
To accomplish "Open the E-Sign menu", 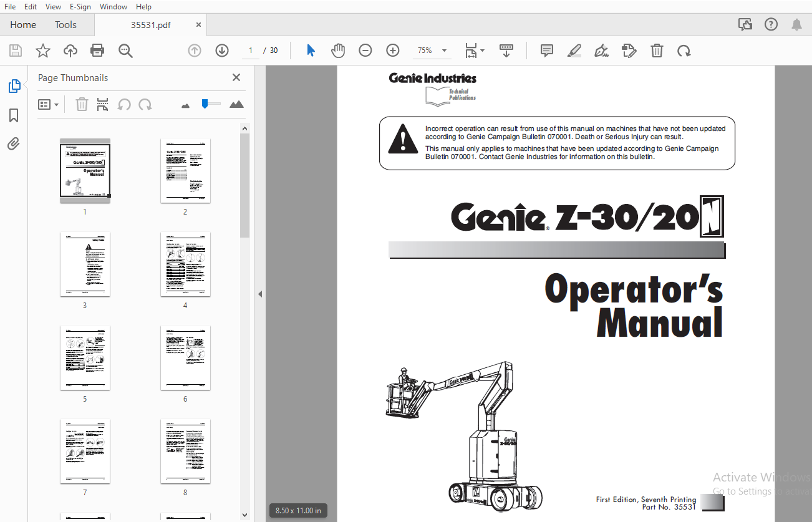I will click(81, 7).
